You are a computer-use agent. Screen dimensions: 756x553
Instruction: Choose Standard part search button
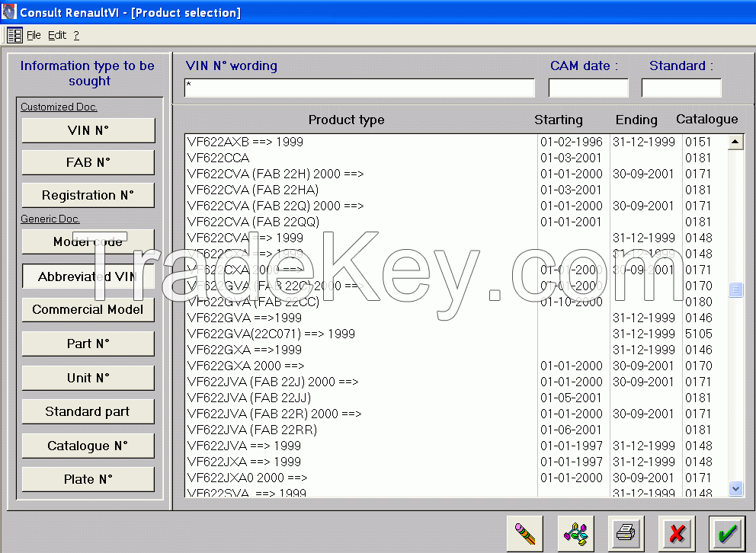[88, 411]
